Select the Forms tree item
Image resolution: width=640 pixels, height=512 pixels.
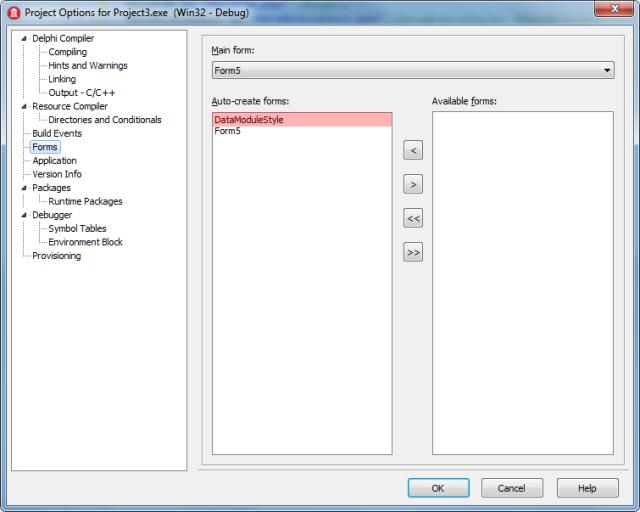(45, 147)
